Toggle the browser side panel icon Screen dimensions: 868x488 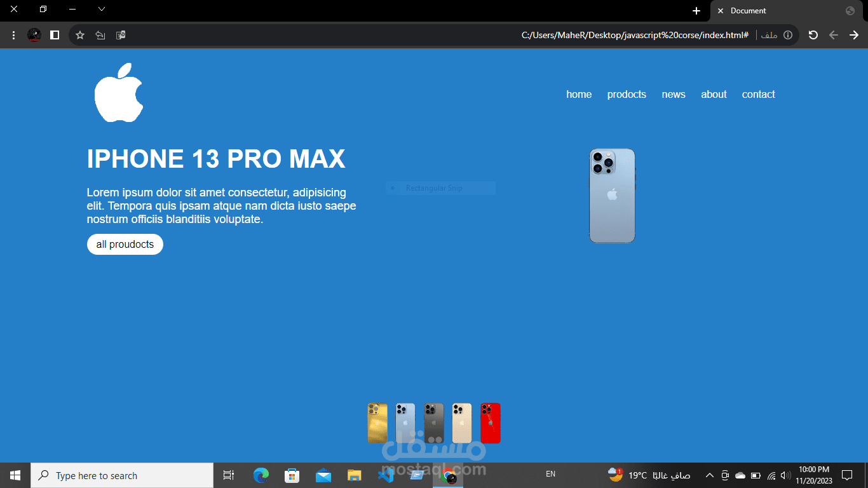pyautogui.click(x=55, y=35)
